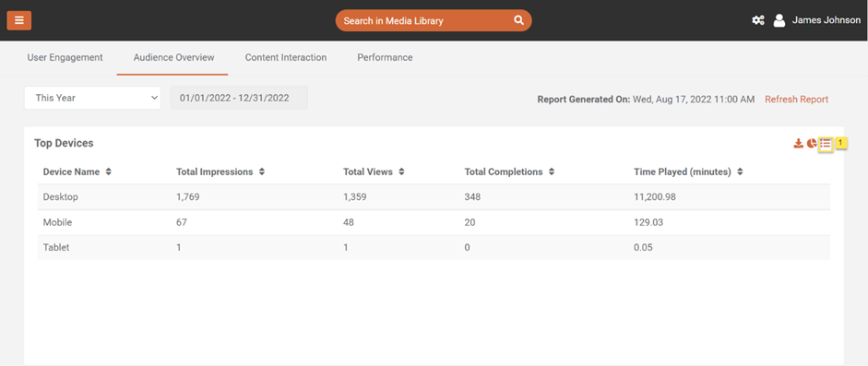Click the user profile avatar icon
The width and height of the screenshot is (868, 366).
pos(779,20)
